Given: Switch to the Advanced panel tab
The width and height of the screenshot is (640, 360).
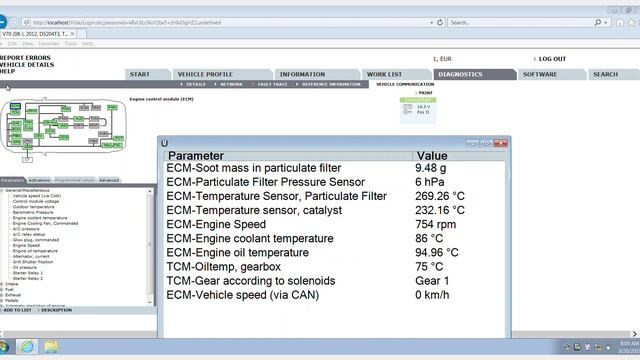Looking at the screenshot, I should click(109, 180).
